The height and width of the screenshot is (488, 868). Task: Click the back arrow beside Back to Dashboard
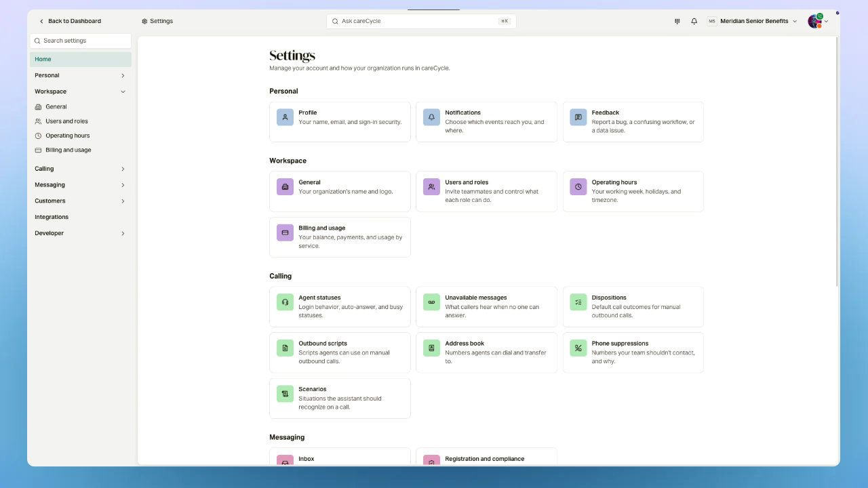click(41, 21)
